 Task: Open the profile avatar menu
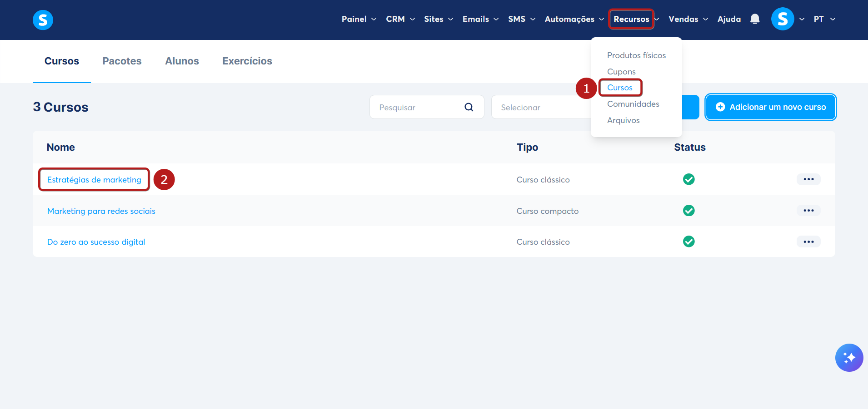coord(783,19)
